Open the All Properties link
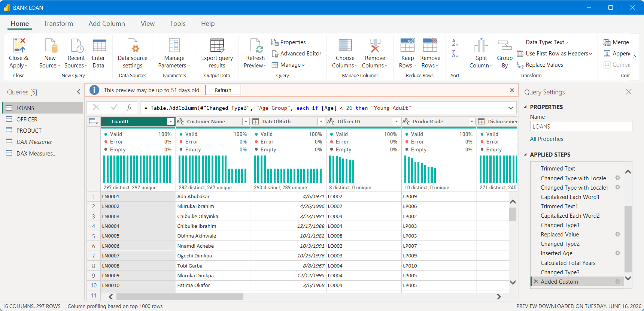 pyautogui.click(x=546, y=139)
